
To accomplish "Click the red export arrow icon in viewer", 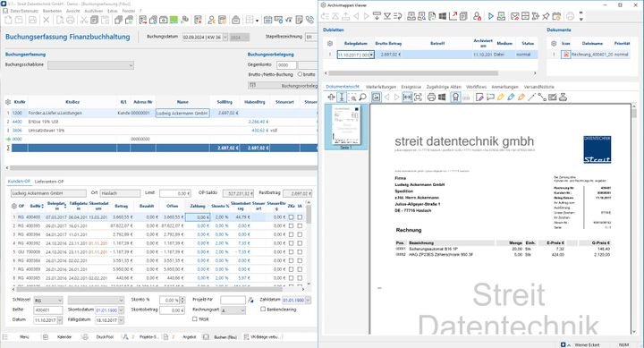I will pos(453,16).
